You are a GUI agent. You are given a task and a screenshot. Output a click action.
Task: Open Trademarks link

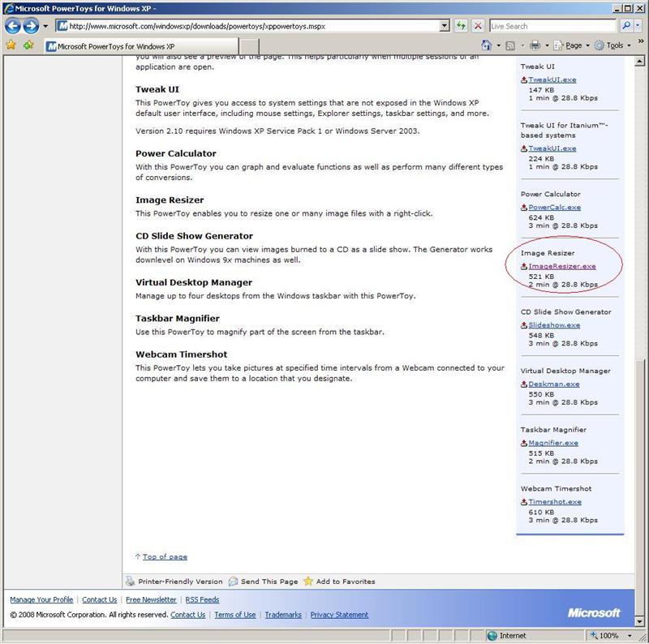click(x=283, y=615)
